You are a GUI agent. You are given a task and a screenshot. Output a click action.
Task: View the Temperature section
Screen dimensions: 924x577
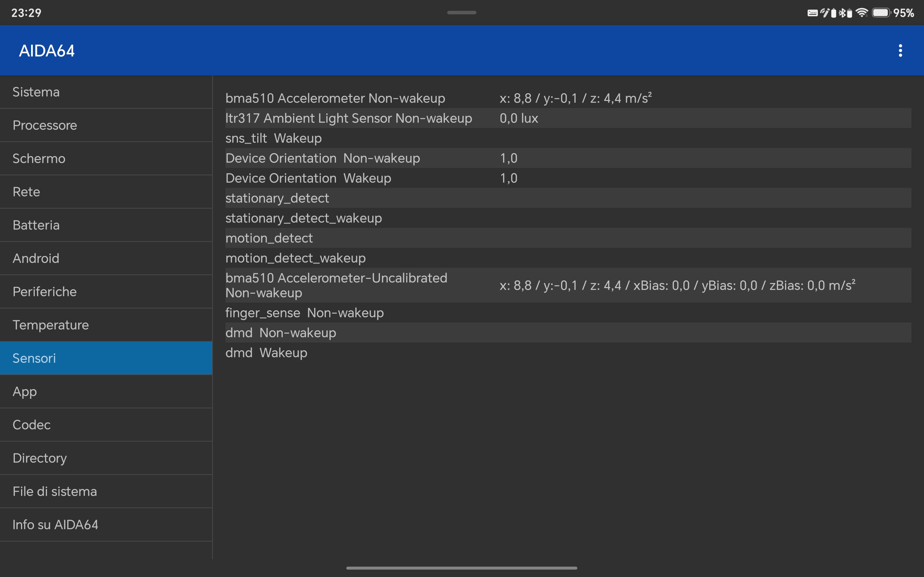pyautogui.click(x=106, y=325)
